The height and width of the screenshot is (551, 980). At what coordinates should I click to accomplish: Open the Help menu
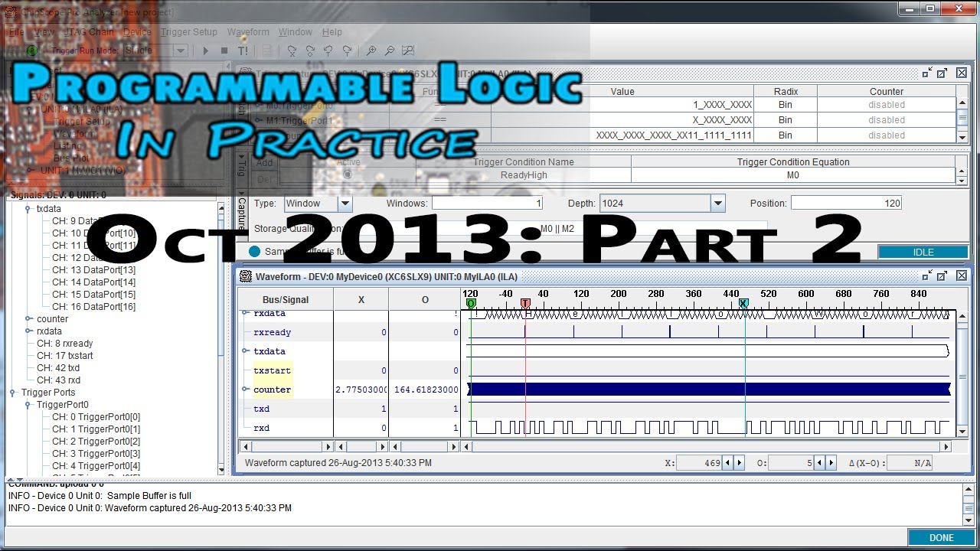point(332,32)
